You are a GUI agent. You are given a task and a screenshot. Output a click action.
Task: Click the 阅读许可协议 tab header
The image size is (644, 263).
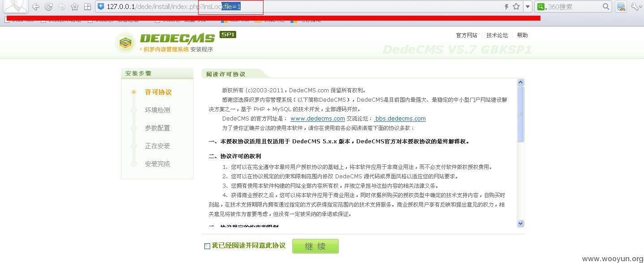click(x=226, y=74)
